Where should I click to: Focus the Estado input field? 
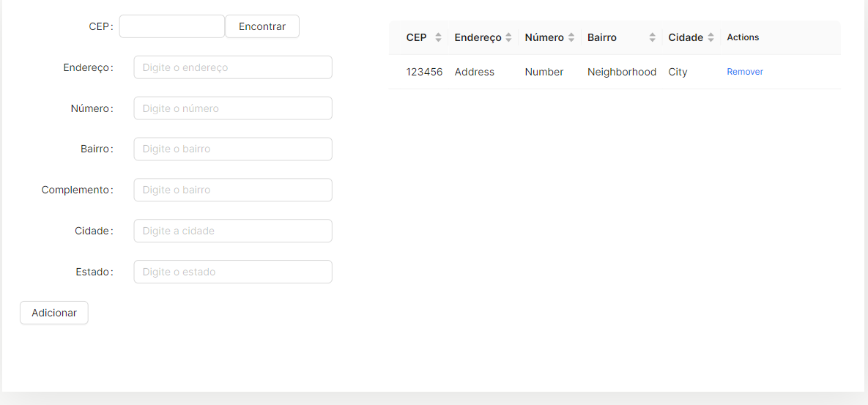click(233, 272)
